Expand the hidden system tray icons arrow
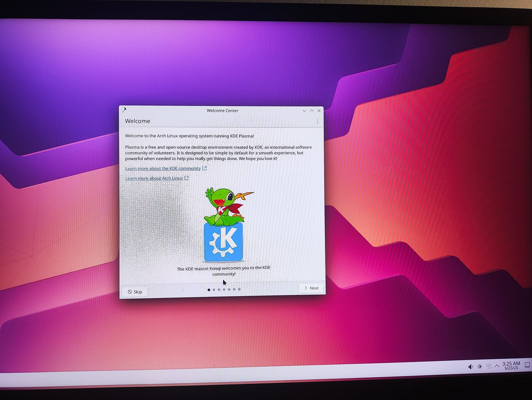The width and height of the screenshot is (532, 400). click(497, 366)
